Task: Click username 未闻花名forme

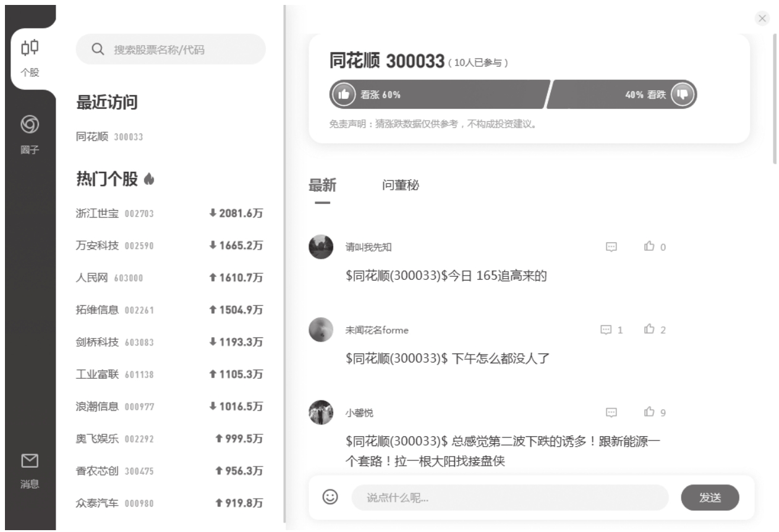Action: click(377, 330)
